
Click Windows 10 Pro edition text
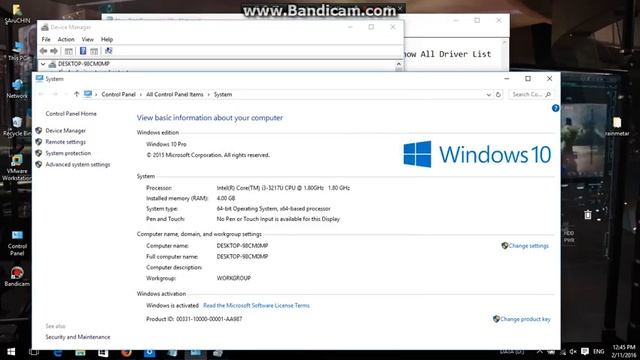pos(166,144)
